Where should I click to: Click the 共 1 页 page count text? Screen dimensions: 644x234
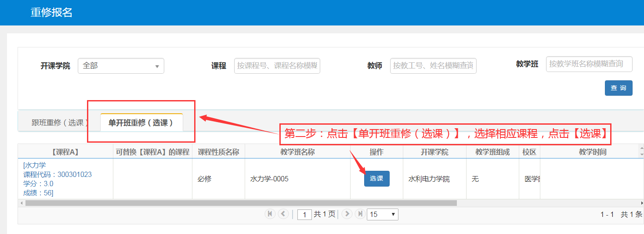(325, 214)
